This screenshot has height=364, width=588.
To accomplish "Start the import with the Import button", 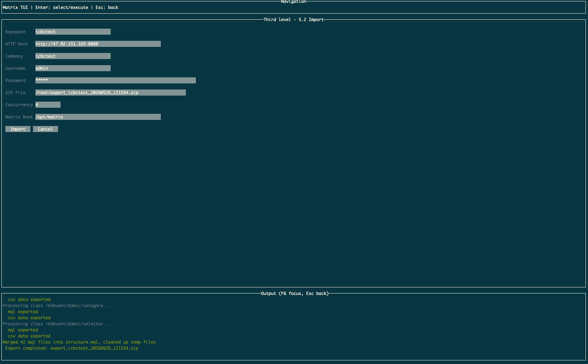I will [x=18, y=129].
